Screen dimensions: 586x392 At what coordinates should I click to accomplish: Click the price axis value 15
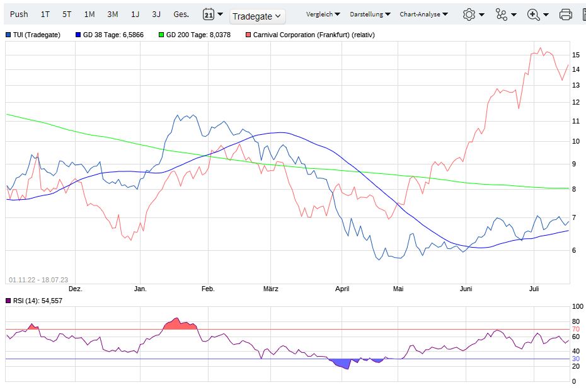pyautogui.click(x=576, y=55)
